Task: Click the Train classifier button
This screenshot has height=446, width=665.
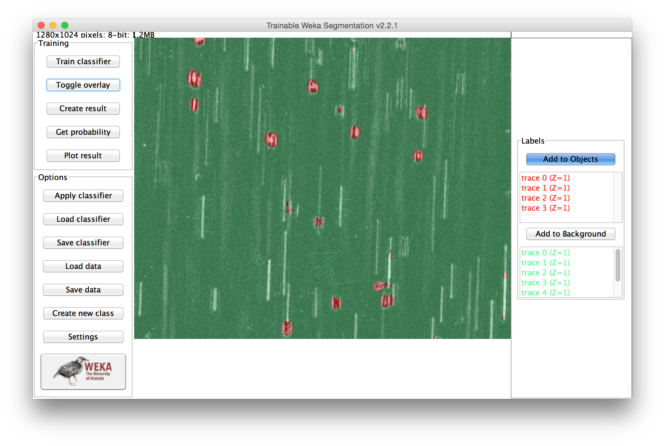Action: (83, 61)
